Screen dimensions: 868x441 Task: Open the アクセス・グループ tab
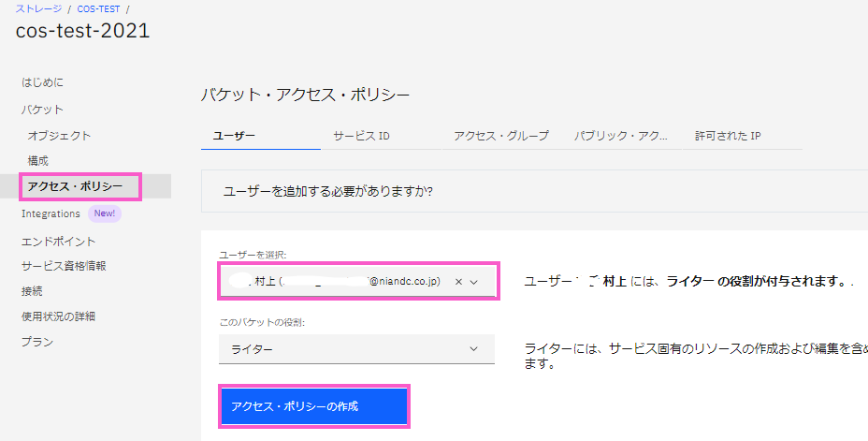point(500,136)
